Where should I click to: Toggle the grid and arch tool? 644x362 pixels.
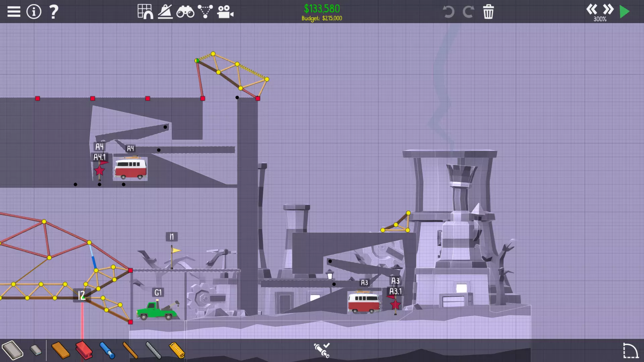pyautogui.click(x=145, y=12)
